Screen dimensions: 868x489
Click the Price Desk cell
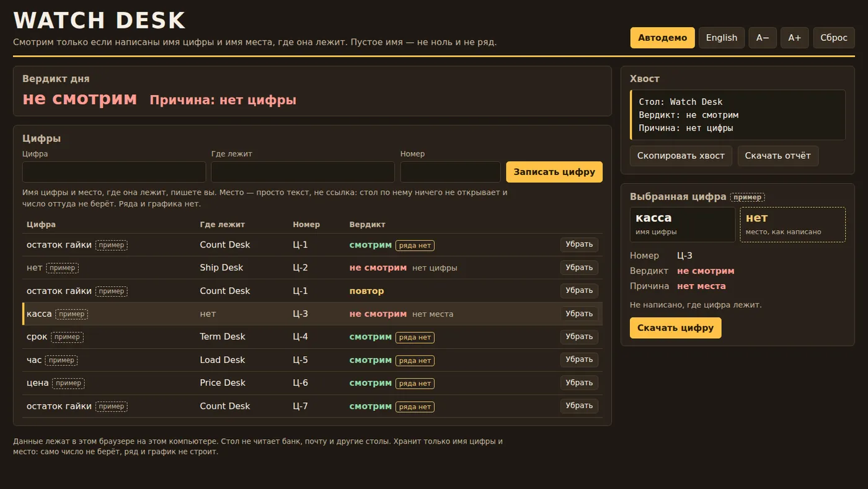pyautogui.click(x=223, y=383)
